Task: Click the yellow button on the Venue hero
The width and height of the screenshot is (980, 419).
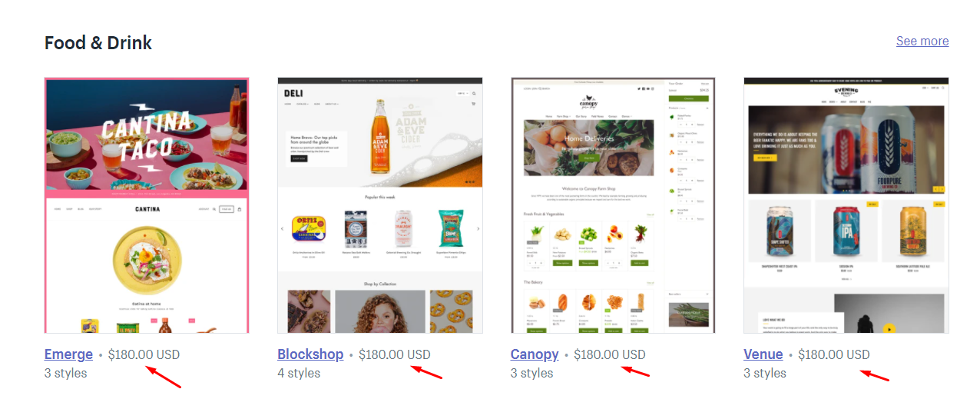Action: pyautogui.click(x=765, y=158)
